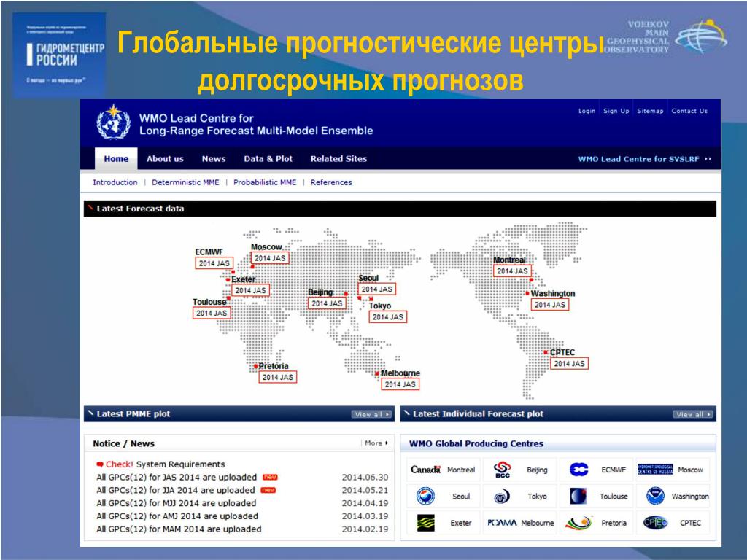Screen dimensions: 747x560
Task: Click the Login link
Action: (587, 111)
